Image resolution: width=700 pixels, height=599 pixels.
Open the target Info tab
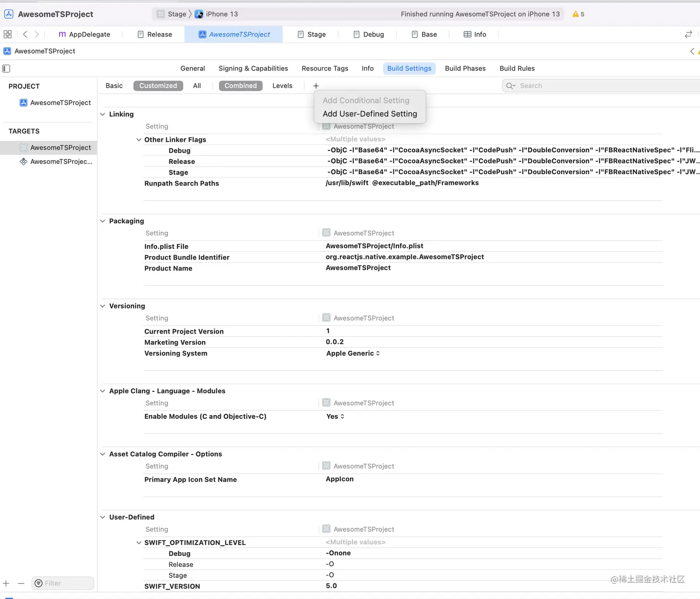pyautogui.click(x=368, y=69)
